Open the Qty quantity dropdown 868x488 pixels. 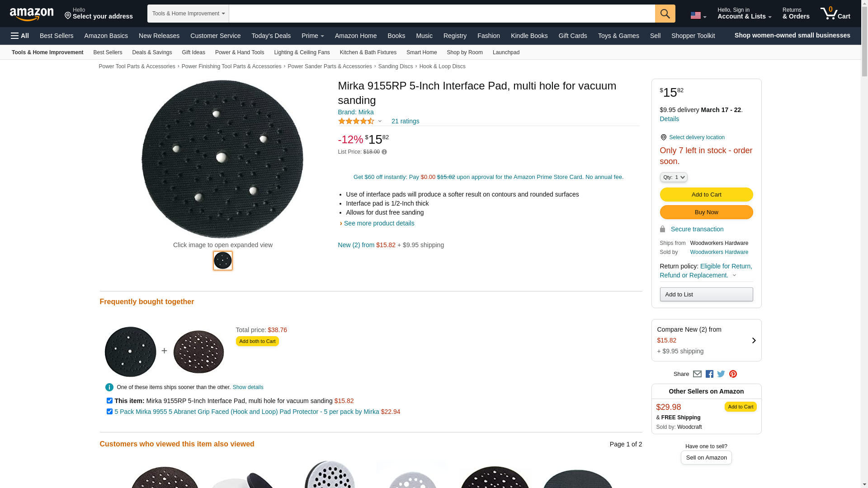(x=674, y=177)
